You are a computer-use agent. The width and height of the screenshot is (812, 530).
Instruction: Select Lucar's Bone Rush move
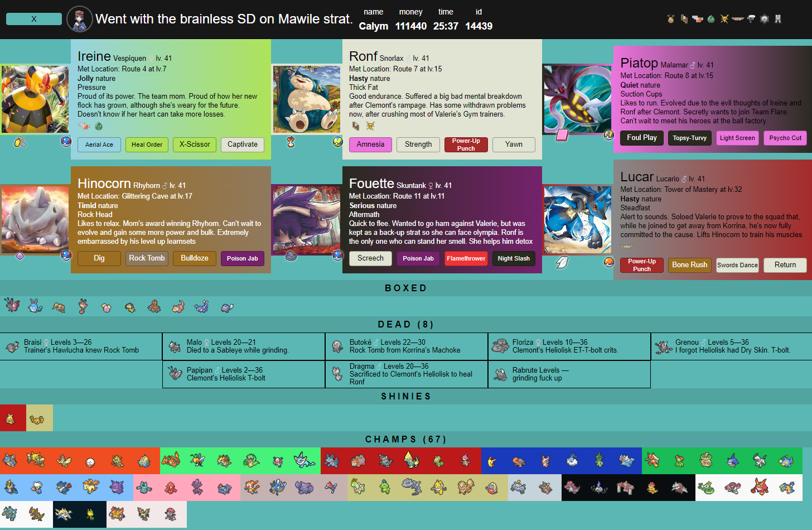click(x=689, y=265)
